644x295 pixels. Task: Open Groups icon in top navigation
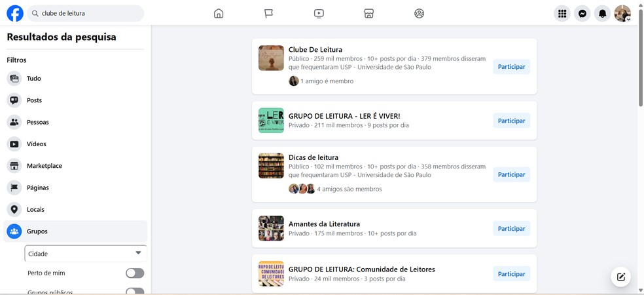point(419,14)
